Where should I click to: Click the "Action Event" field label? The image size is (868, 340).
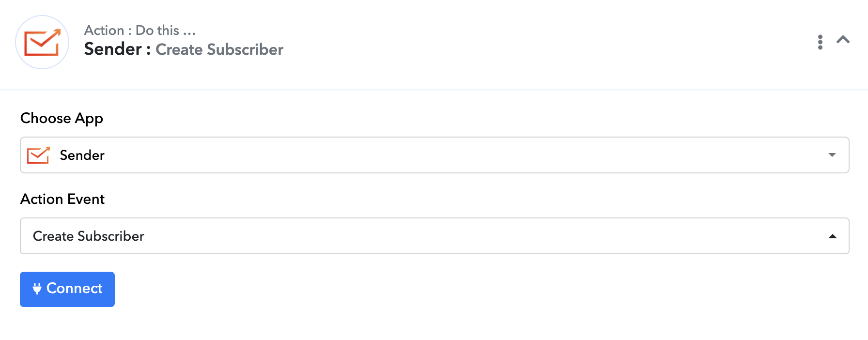point(62,199)
